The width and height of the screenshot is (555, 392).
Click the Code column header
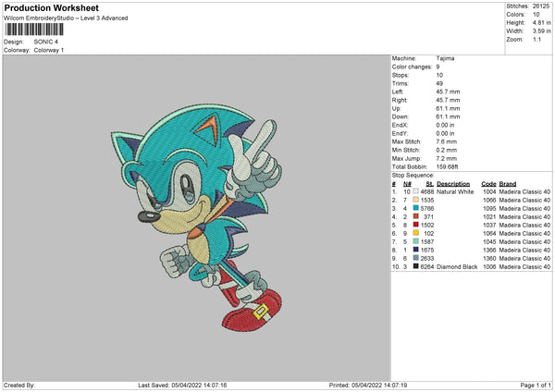click(488, 183)
